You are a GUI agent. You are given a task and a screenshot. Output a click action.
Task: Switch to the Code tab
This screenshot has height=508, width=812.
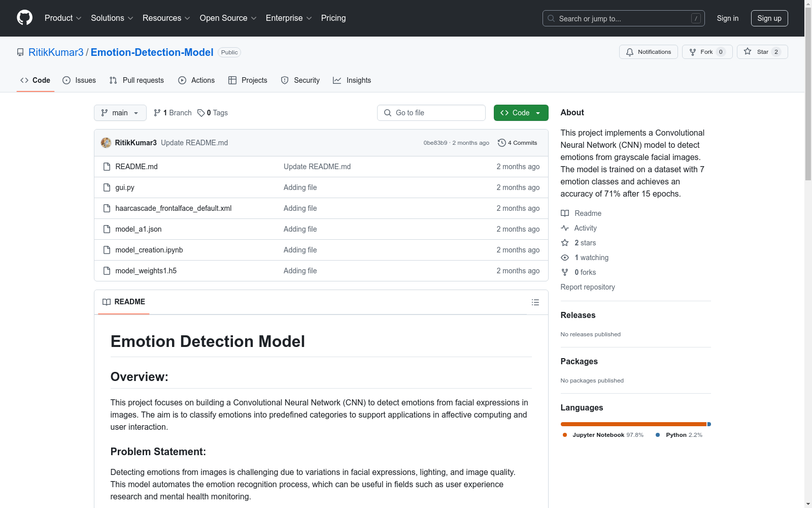[x=36, y=80]
